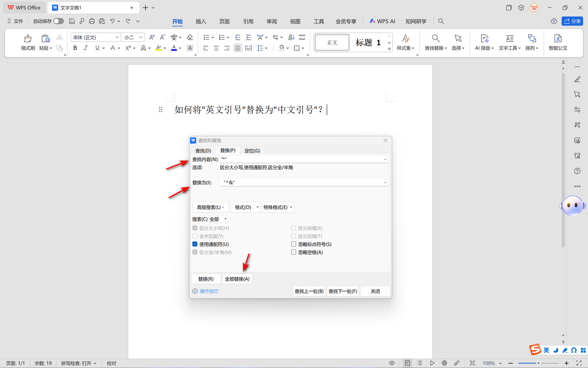Click the 全部替换 button
Viewport: 588px width, 368px height.
click(237, 279)
